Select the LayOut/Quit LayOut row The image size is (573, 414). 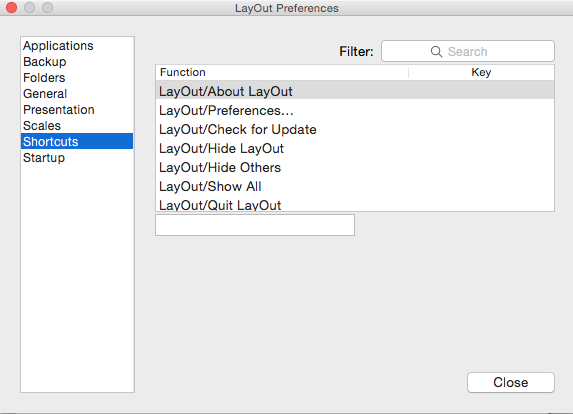pyautogui.click(x=355, y=204)
